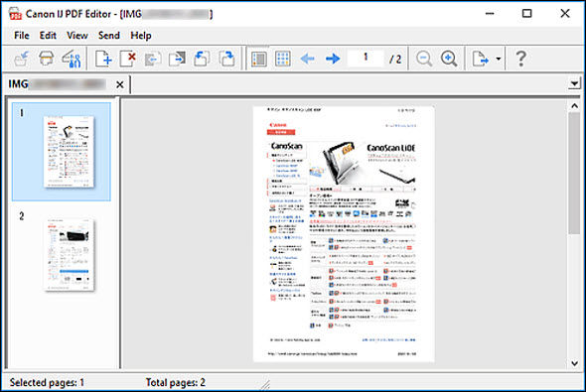Go to the next page arrow

333,59
